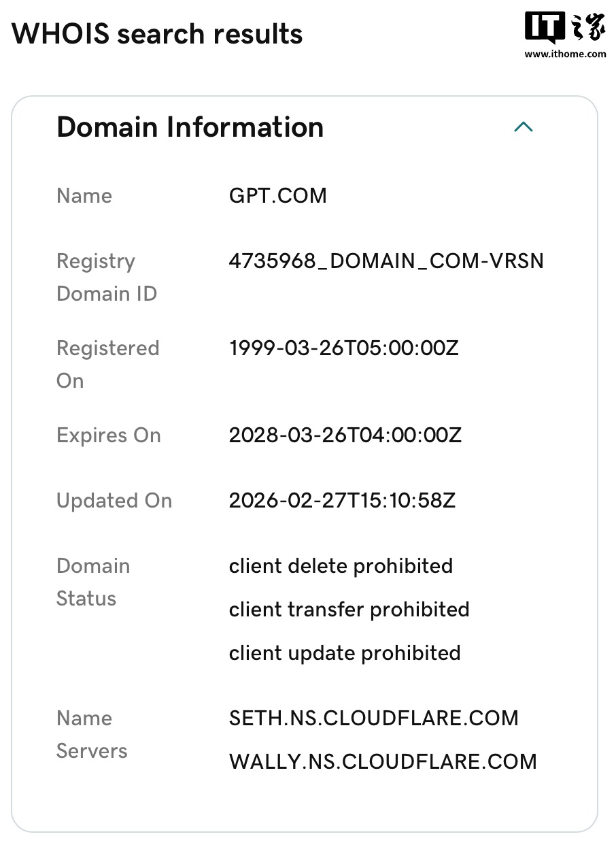Click the Registry Domain ID label

[106, 278]
